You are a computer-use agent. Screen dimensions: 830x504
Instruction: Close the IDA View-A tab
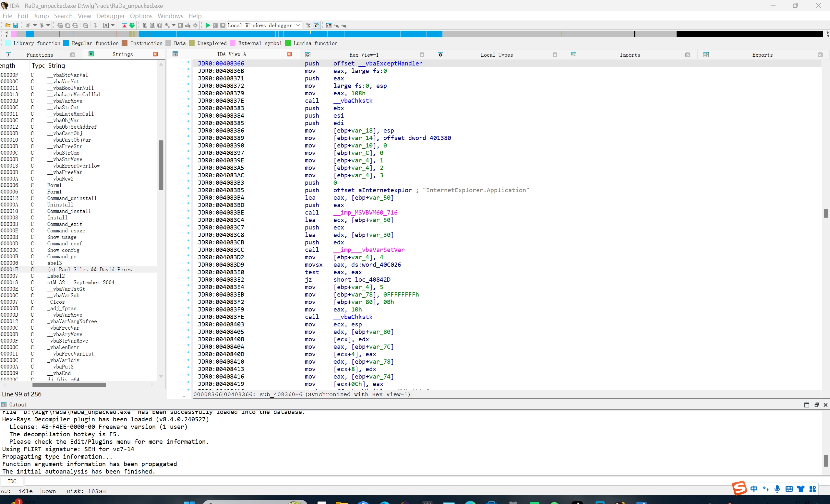click(289, 54)
